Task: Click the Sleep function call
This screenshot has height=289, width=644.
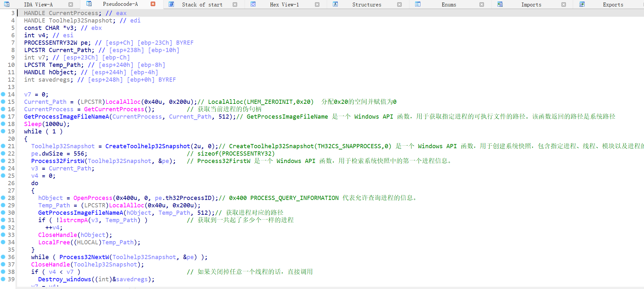Action: [33, 124]
